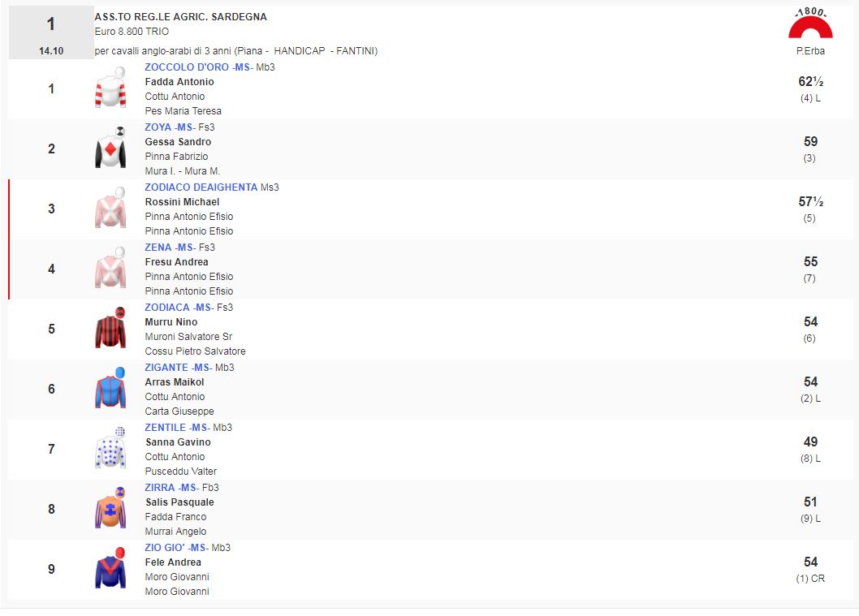Click the pink silk icon beside Zena

110,269
